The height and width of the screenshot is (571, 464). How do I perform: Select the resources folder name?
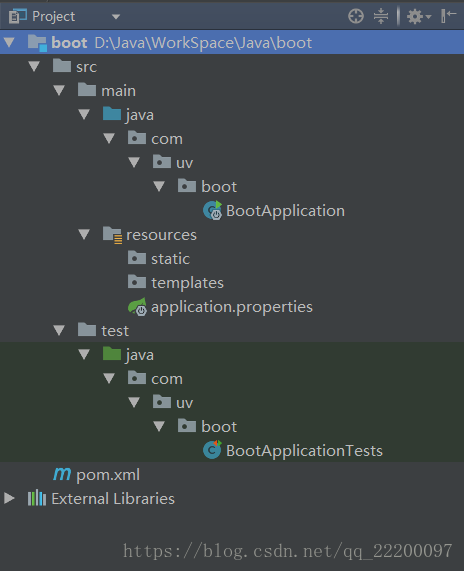(x=161, y=235)
